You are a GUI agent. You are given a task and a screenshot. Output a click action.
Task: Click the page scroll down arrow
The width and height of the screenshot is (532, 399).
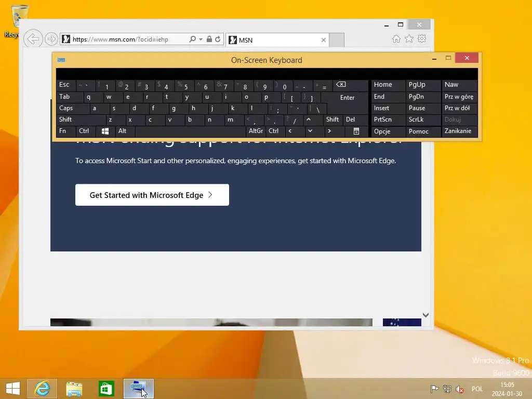pyautogui.click(x=425, y=315)
